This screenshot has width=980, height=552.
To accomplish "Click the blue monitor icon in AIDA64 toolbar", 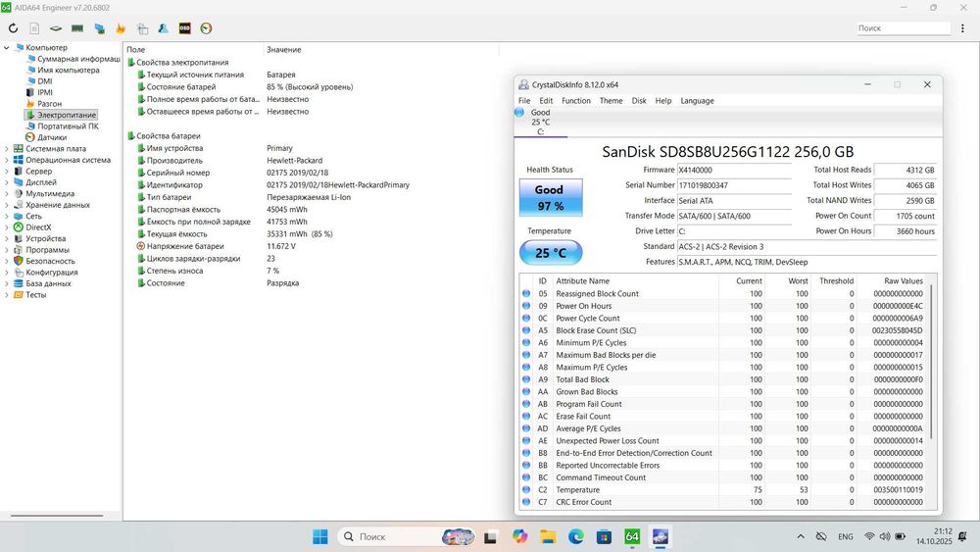I will (x=99, y=28).
